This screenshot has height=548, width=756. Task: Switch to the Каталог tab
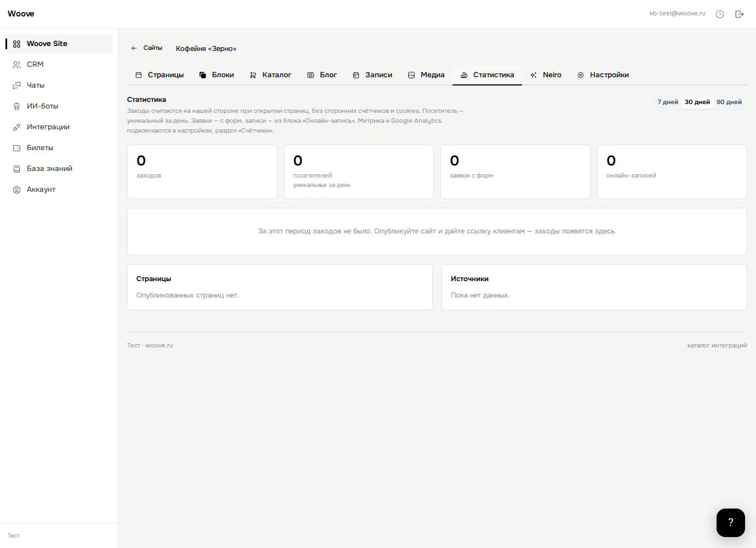coord(271,75)
